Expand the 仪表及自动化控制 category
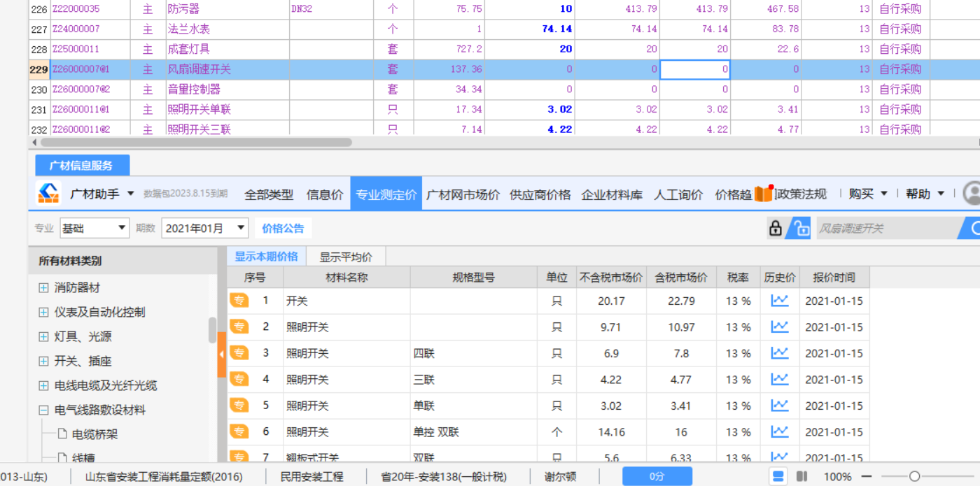Viewport: 980px width, 486px height. 43,312
